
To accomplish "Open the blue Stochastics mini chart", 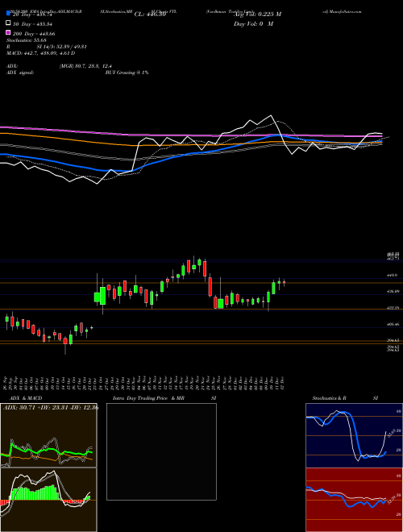I will tap(354, 435).
